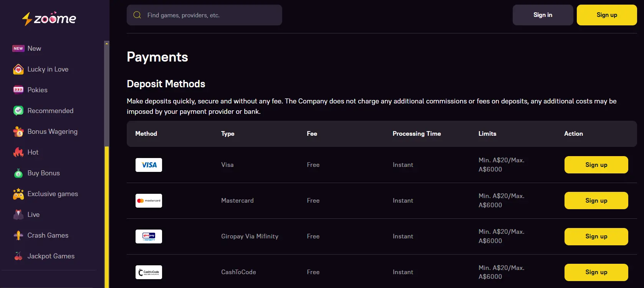This screenshot has height=288, width=644.
Task: Open Crash Games in the sidebar
Action: pyautogui.click(x=48, y=235)
